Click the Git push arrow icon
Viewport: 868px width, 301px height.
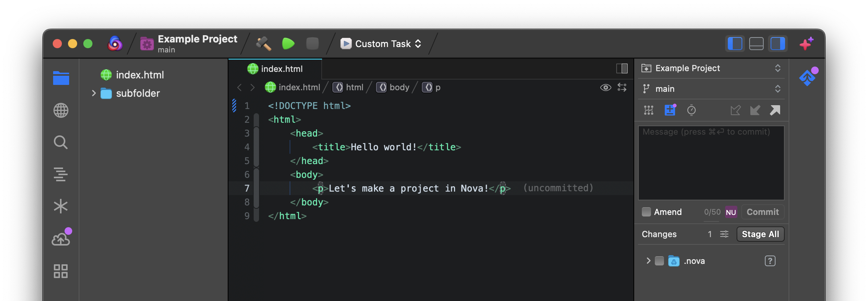775,111
